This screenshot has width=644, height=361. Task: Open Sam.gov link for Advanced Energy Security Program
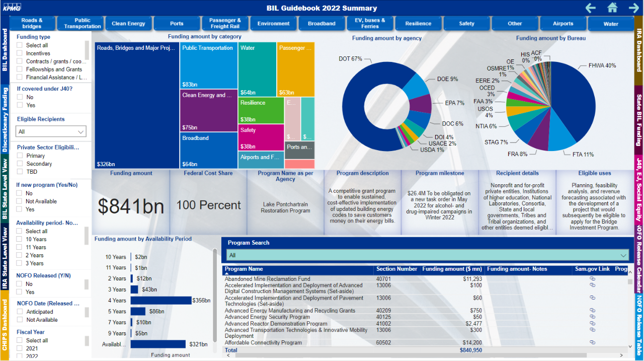coord(592,317)
